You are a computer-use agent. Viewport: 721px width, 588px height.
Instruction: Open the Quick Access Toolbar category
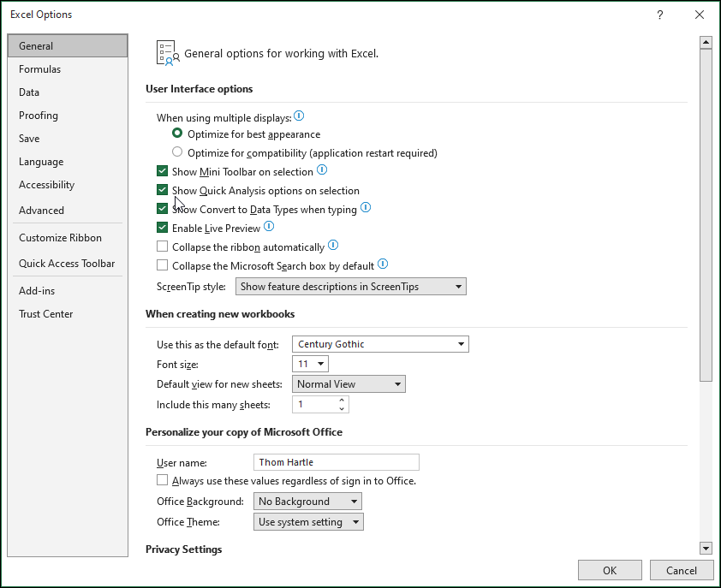coord(68,264)
